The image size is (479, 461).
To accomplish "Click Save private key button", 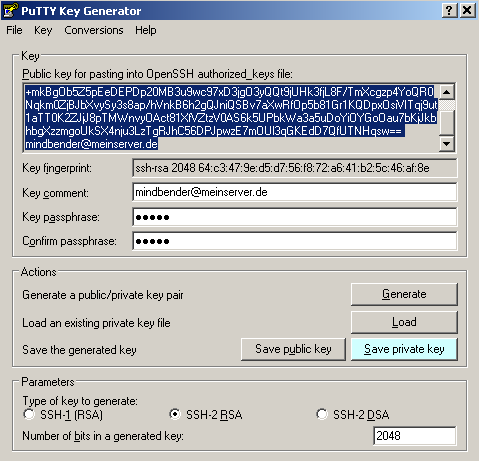I will [x=404, y=349].
